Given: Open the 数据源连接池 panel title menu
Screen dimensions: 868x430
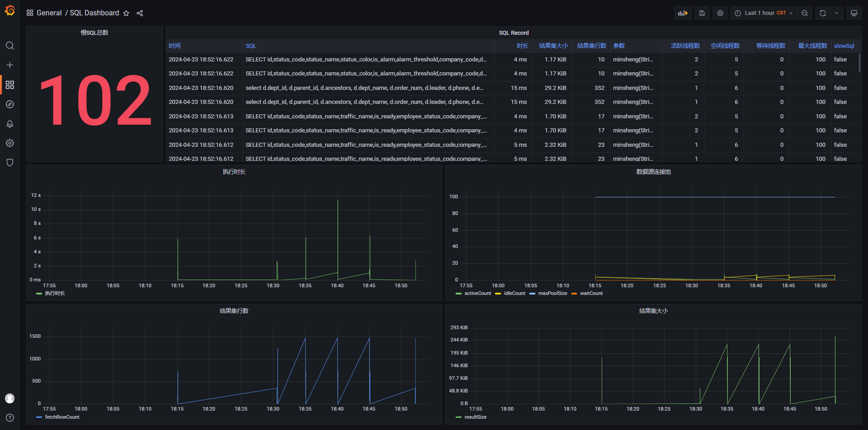Looking at the screenshot, I should tap(653, 172).
